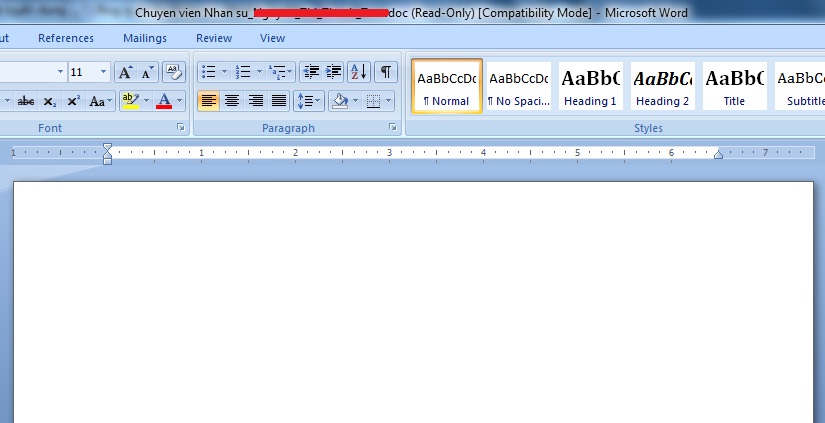This screenshot has width=825, height=423.
Task: Click the right indent marker on ruler
Action: [x=718, y=154]
